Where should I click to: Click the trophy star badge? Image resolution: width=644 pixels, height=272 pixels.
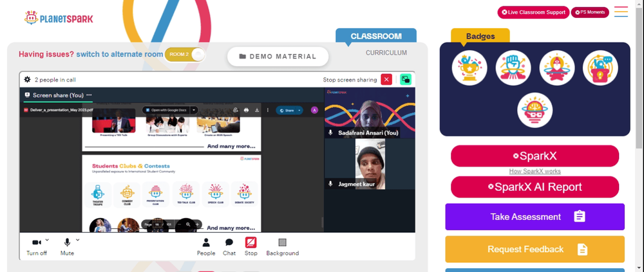click(469, 68)
